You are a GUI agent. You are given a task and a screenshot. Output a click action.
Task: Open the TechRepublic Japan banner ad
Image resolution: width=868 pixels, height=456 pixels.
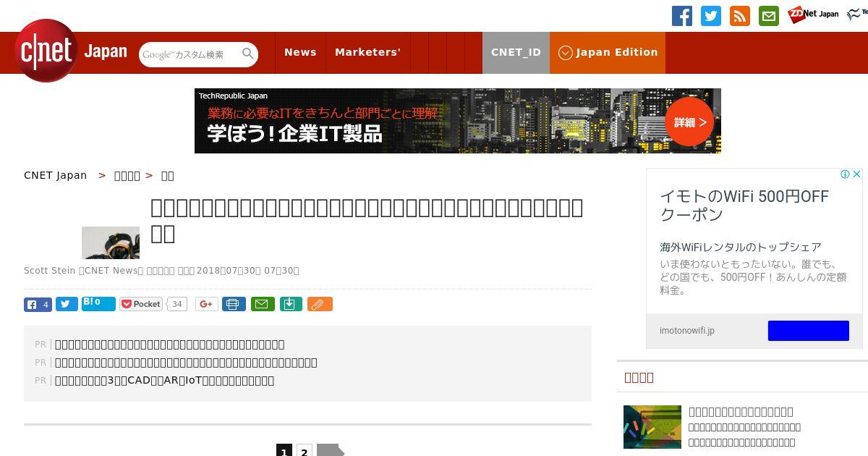(x=458, y=121)
